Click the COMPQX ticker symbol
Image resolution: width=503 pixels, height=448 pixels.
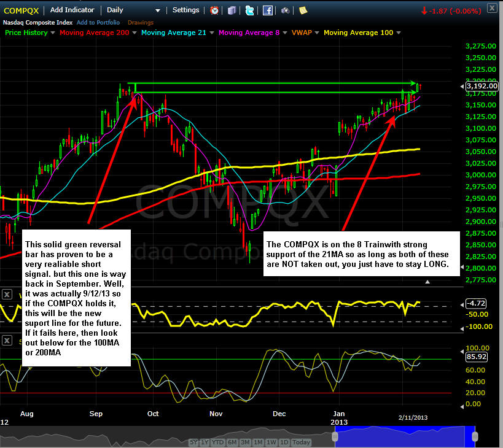click(x=21, y=10)
